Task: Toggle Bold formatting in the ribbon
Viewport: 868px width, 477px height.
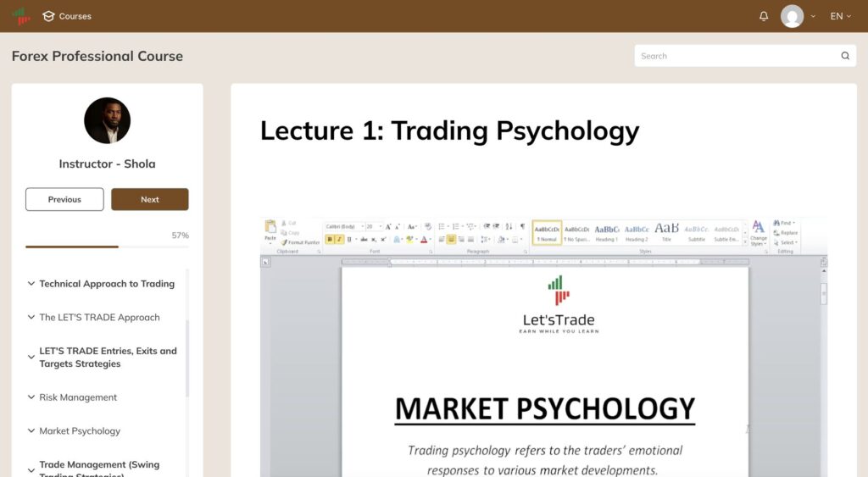Action: pyautogui.click(x=330, y=240)
